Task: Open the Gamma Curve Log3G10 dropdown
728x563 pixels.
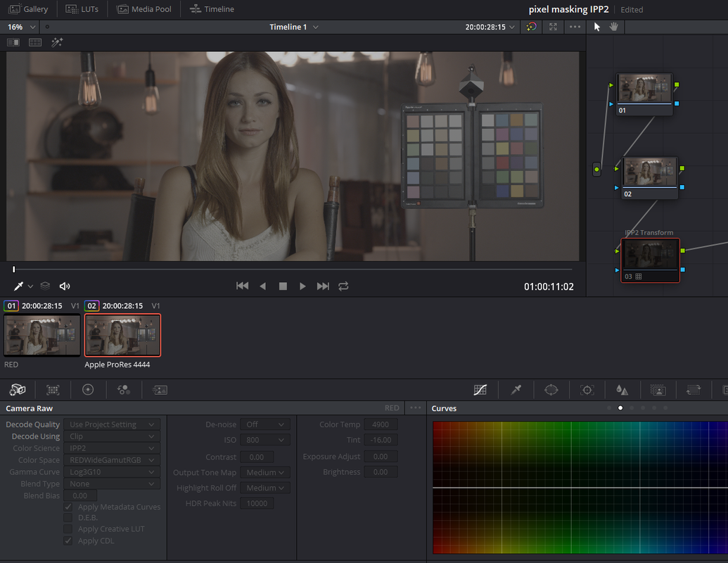Action: coord(112,472)
